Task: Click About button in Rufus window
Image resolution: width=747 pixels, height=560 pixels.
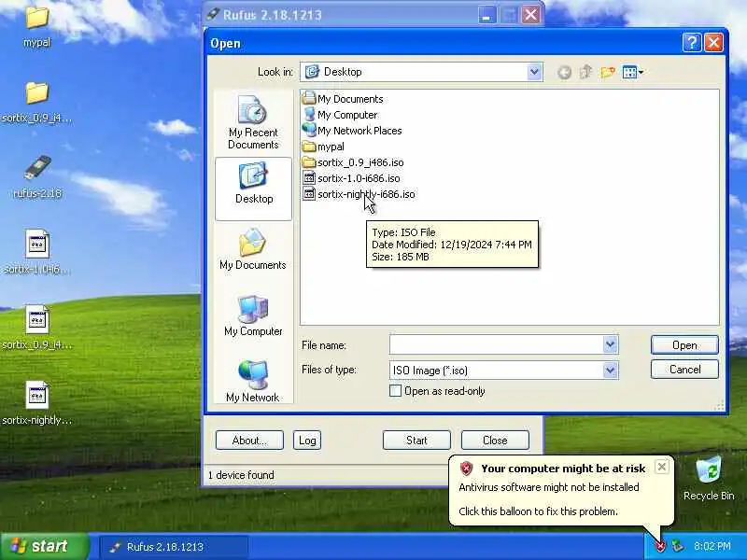Action: coord(249,441)
